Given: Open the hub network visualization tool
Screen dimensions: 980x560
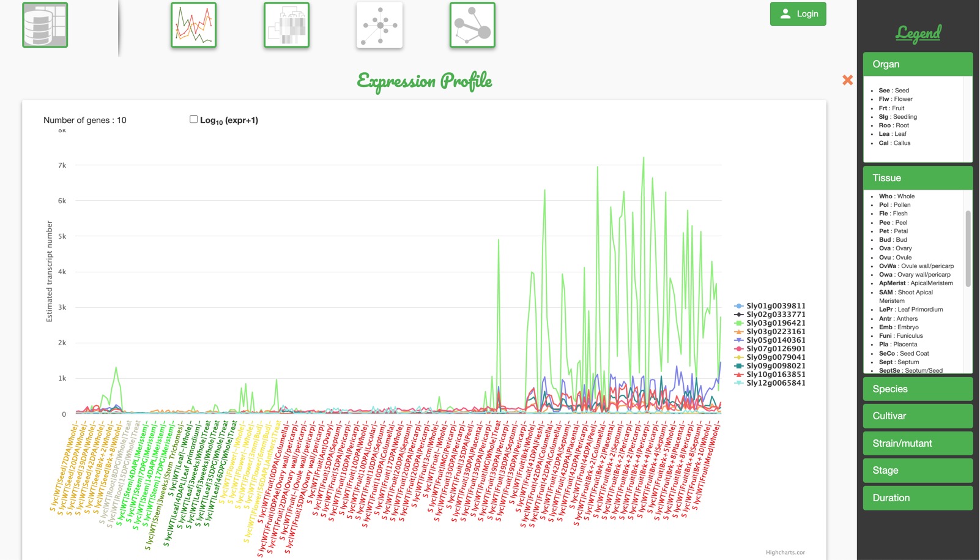Looking at the screenshot, I should coord(379,25).
